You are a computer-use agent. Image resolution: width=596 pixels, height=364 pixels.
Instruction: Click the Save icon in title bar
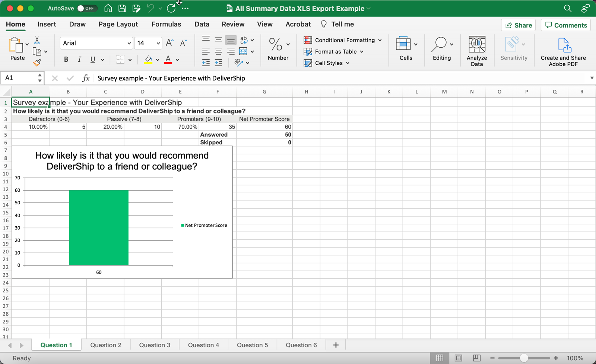tap(122, 8)
